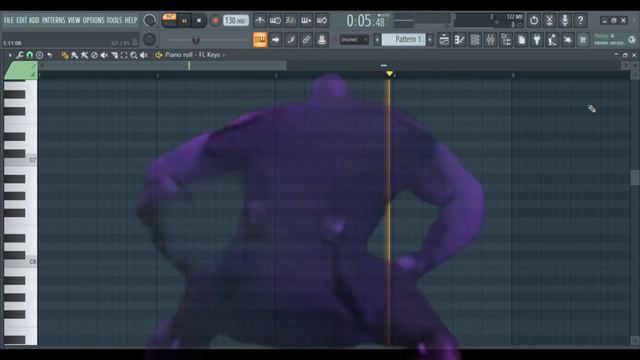Click the document page icon
Screen dimensions: 640x360
521,40
